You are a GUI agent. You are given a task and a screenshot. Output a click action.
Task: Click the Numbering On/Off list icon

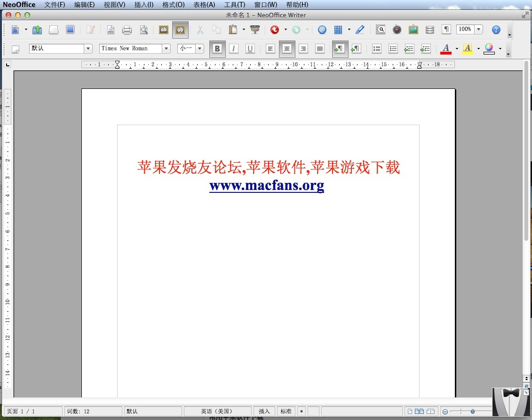pos(377,49)
